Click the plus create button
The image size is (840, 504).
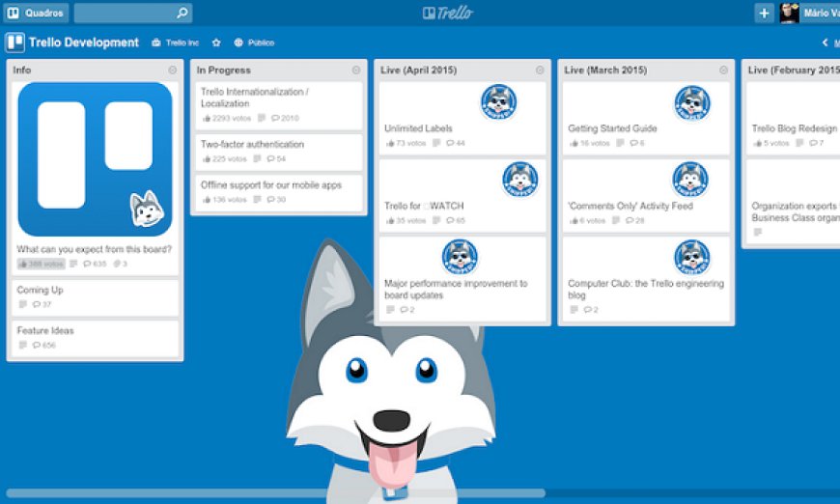[764, 13]
